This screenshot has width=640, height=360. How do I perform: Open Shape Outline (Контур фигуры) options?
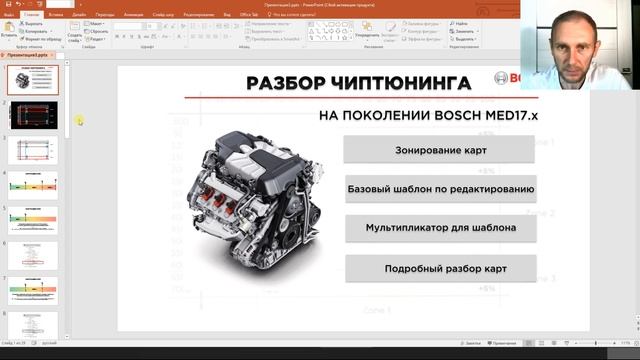coord(420,31)
